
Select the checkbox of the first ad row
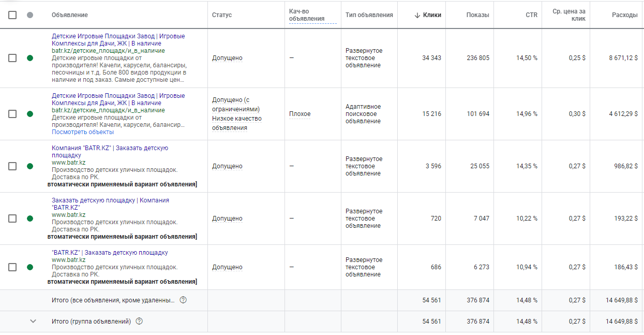click(12, 57)
